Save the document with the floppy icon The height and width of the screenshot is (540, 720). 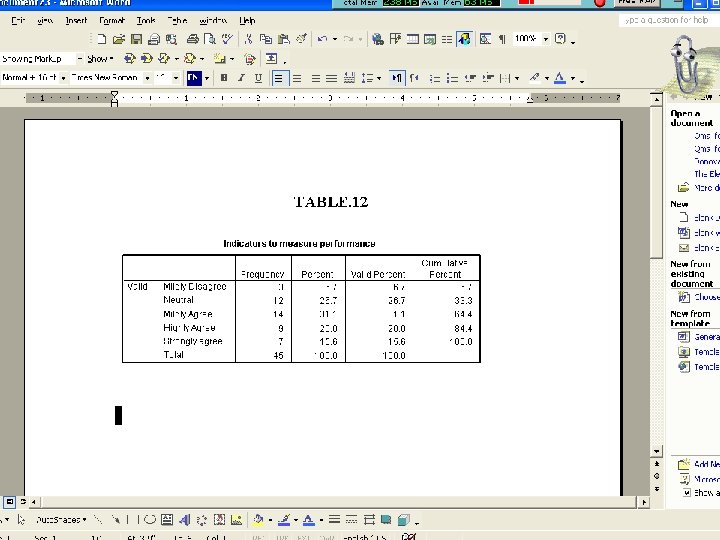136,39
